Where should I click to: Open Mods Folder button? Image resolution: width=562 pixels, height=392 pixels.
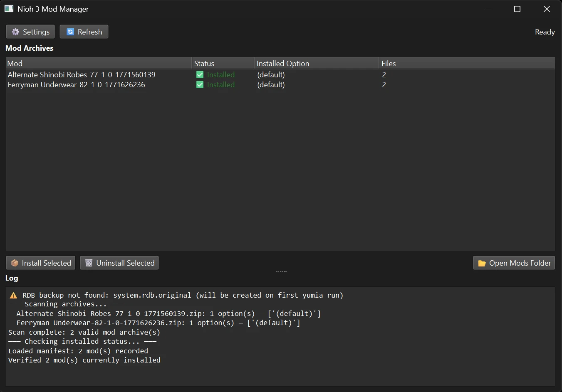(514, 263)
